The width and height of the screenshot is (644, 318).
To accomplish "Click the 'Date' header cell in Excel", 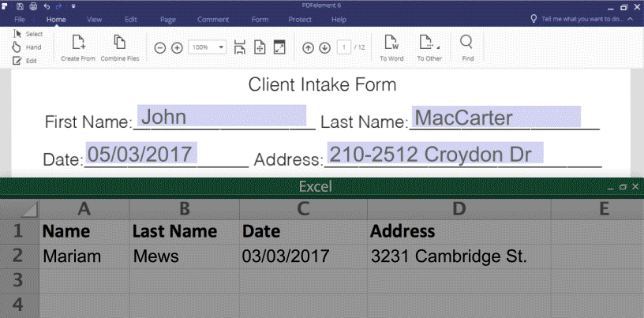I will pos(303,231).
